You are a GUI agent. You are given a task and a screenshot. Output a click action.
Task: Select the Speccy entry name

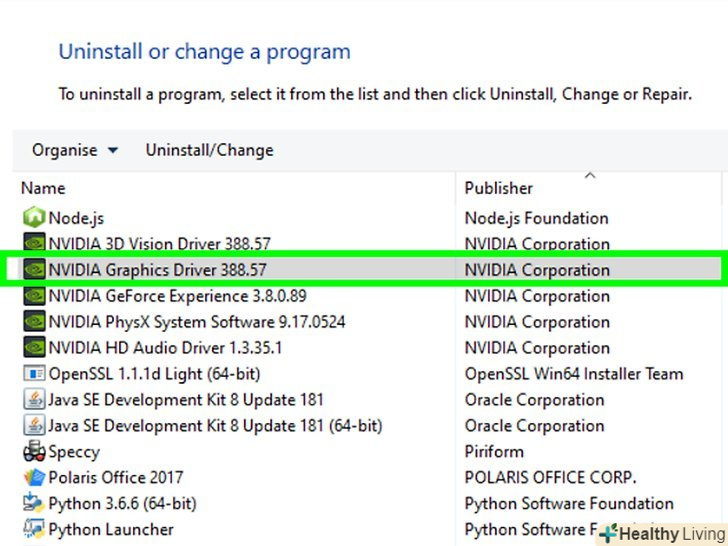[x=74, y=452]
